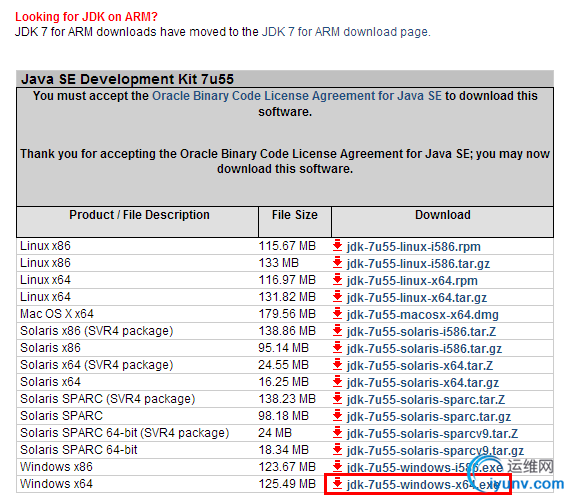Screen dimensions: 570x500
Task: Download jdk-7u55-windows-i586.exe file link
Action: pos(425,468)
